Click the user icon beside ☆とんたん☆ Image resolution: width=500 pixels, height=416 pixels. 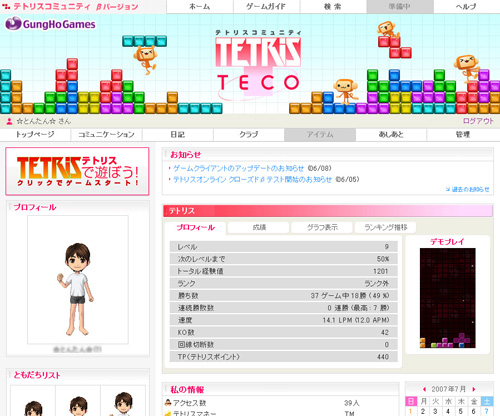coord(10,121)
